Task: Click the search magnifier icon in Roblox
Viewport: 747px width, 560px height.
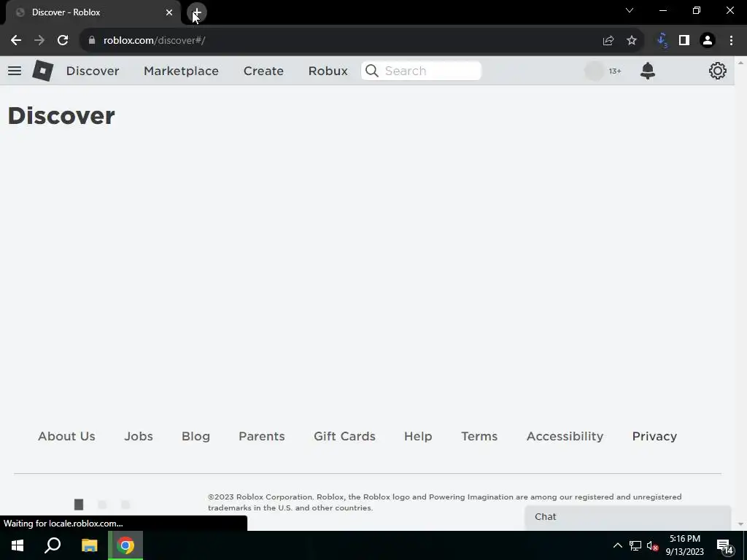Action: tap(371, 71)
